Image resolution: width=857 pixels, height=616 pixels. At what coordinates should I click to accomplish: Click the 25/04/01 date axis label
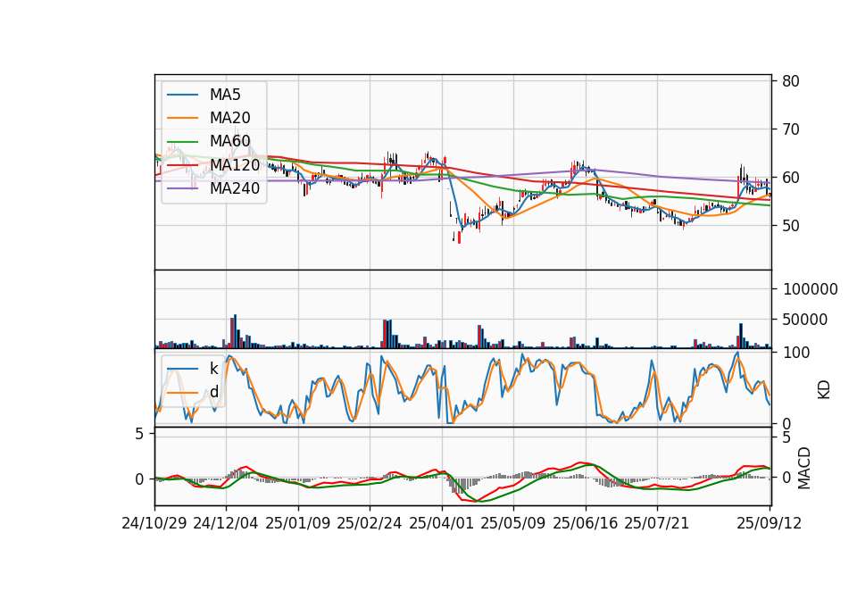(x=442, y=523)
